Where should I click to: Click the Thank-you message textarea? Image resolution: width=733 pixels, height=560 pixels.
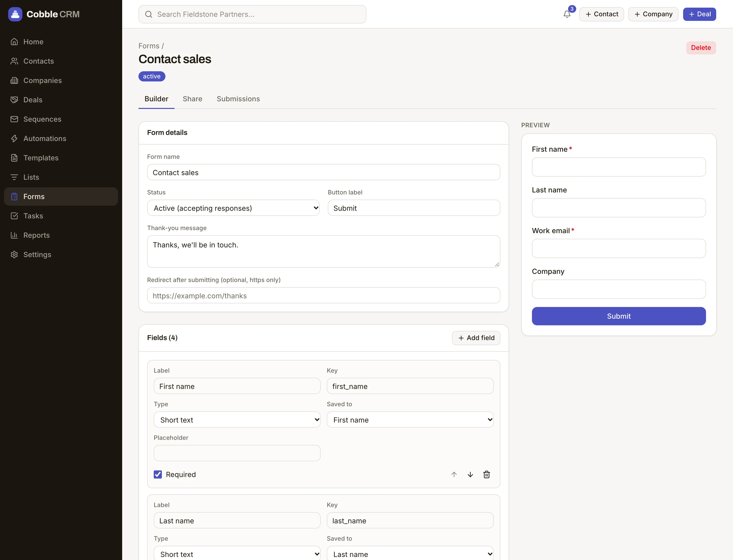click(323, 251)
